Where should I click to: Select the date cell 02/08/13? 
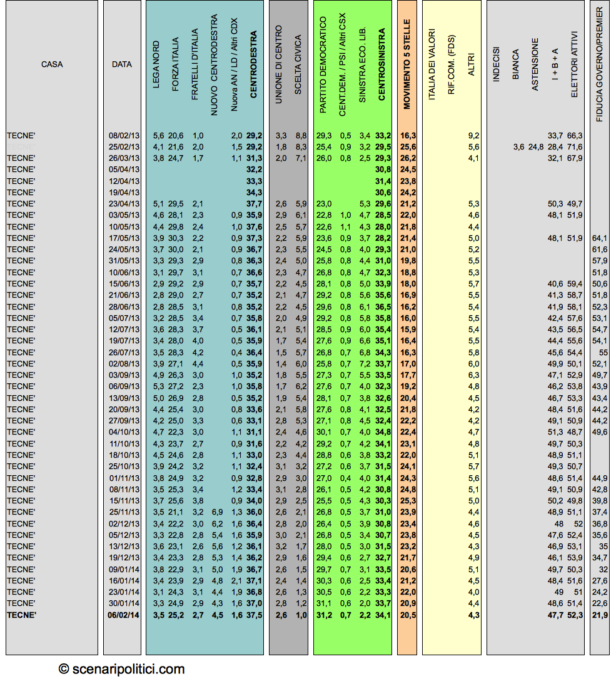pyautogui.click(x=124, y=364)
